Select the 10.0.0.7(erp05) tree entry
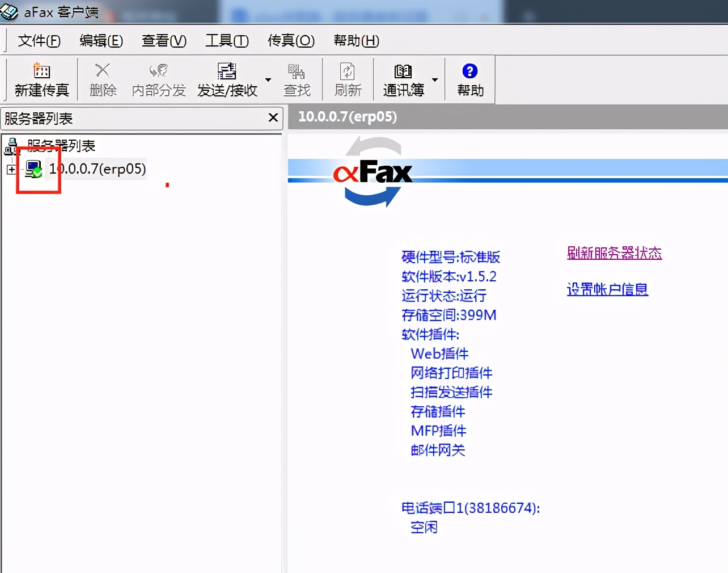The image size is (728, 573). [98, 168]
